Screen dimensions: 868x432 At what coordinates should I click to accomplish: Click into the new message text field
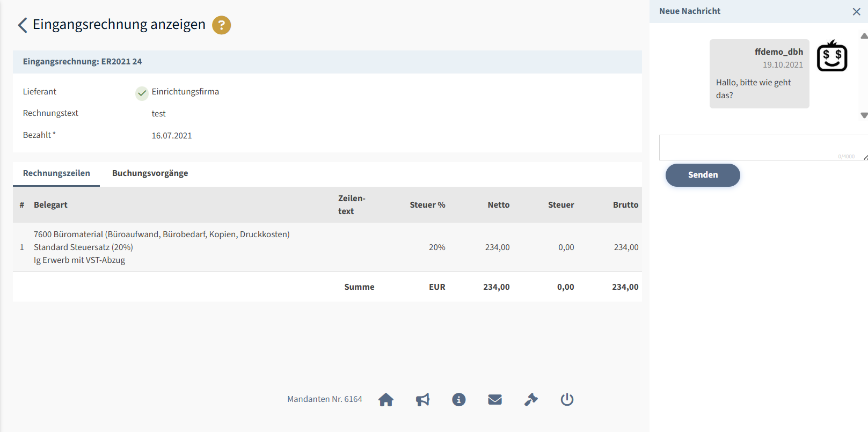757,148
